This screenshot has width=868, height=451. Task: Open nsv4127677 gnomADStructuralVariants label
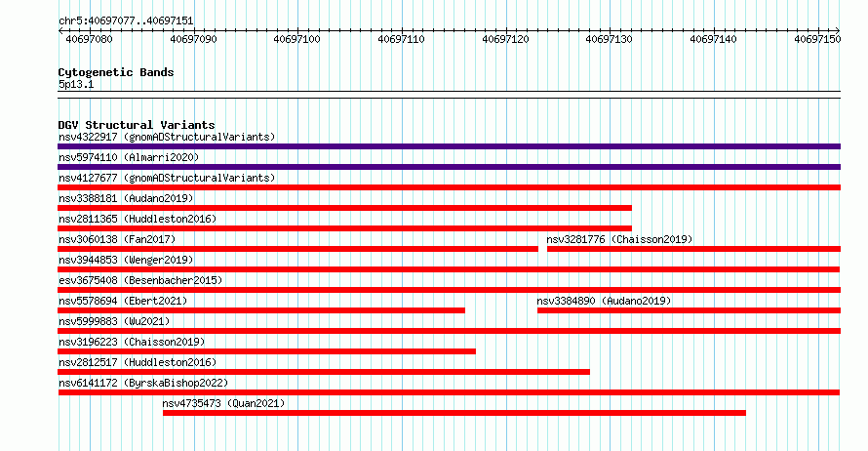pyautogui.click(x=167, y=178)
